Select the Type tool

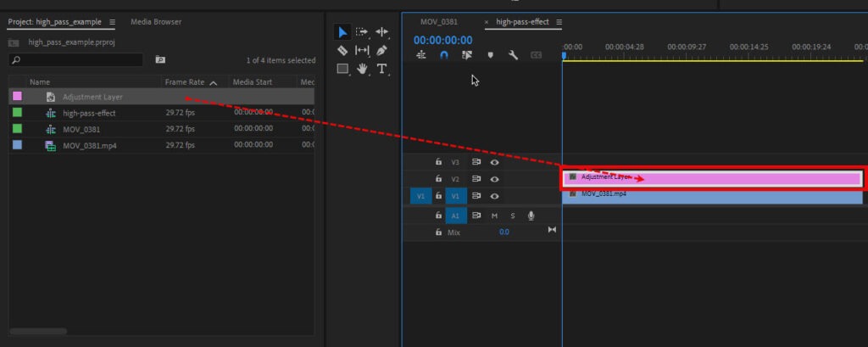pos(382,69)
